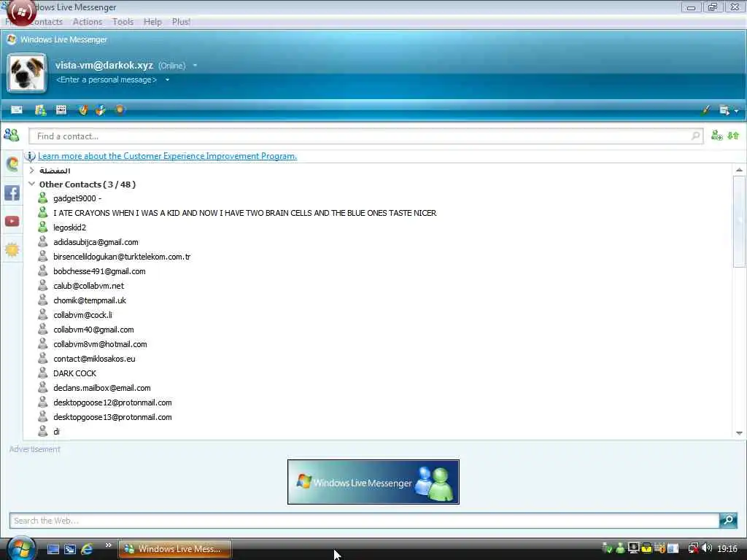The image size is (747, 560).
Task: Open the calendar toolbar icon
Action: pyautogui.click(x=61, y=110)
